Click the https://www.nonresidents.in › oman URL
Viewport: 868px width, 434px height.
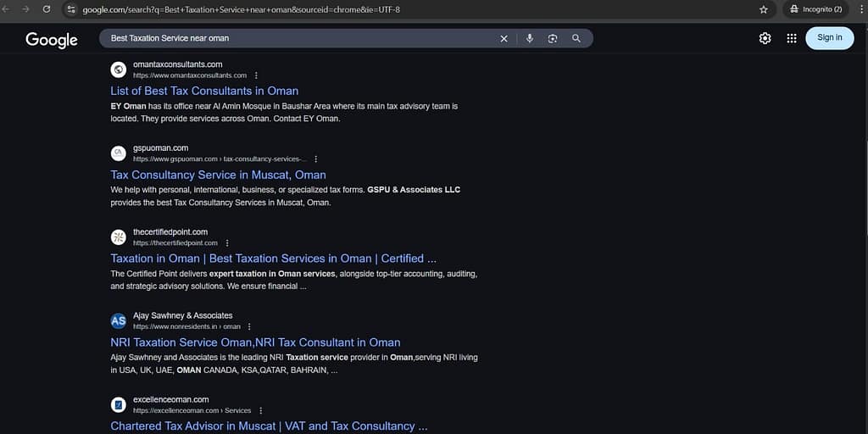point(186,326)
